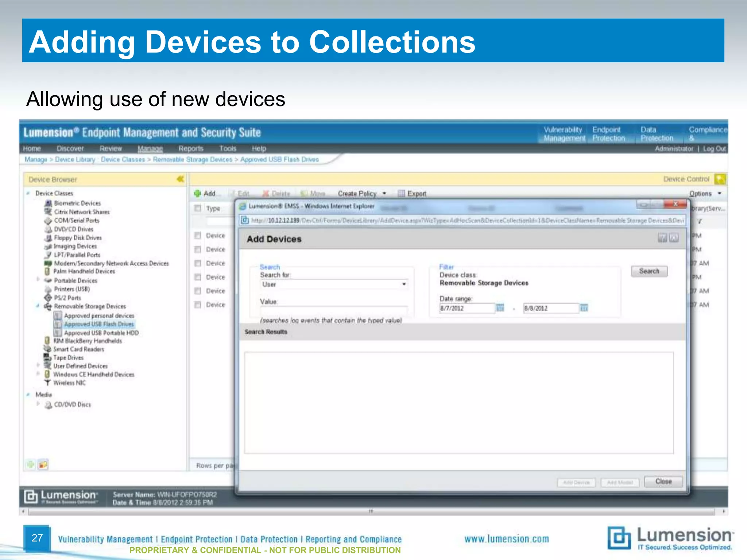Click the folder icon at Device Browser bottom

pyautogui.click(x=43, y=464)
